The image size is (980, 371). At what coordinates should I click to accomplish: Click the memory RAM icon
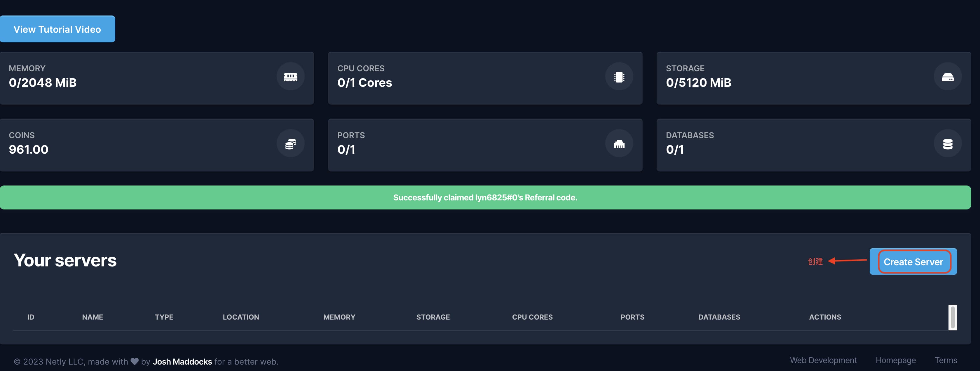(290, 77)
